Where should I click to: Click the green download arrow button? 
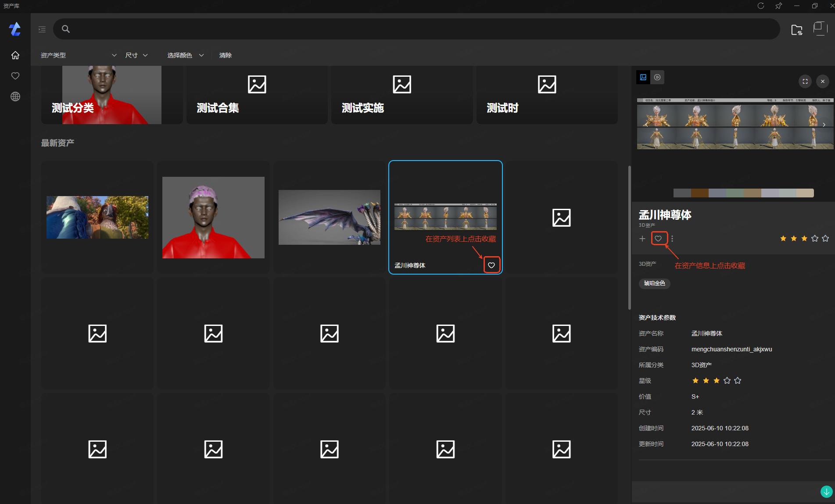tap(826, 492)
